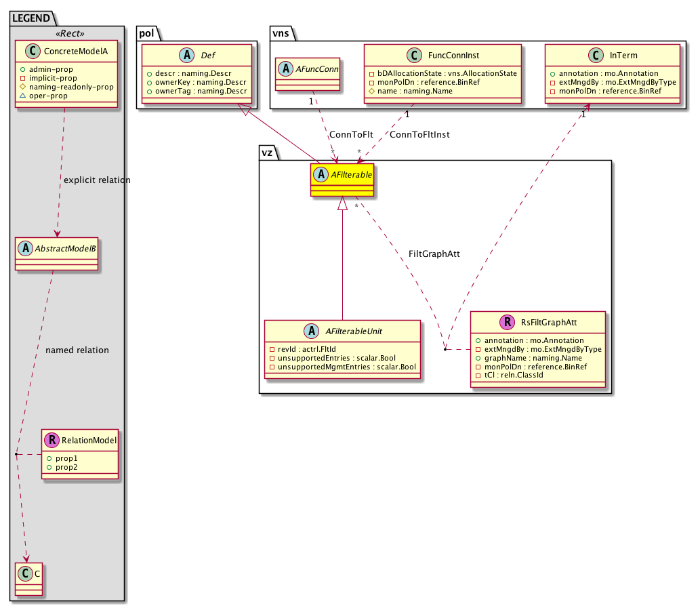Click the legend class C icon
This screenshot has height=608, width=700.
click(25, 572)
